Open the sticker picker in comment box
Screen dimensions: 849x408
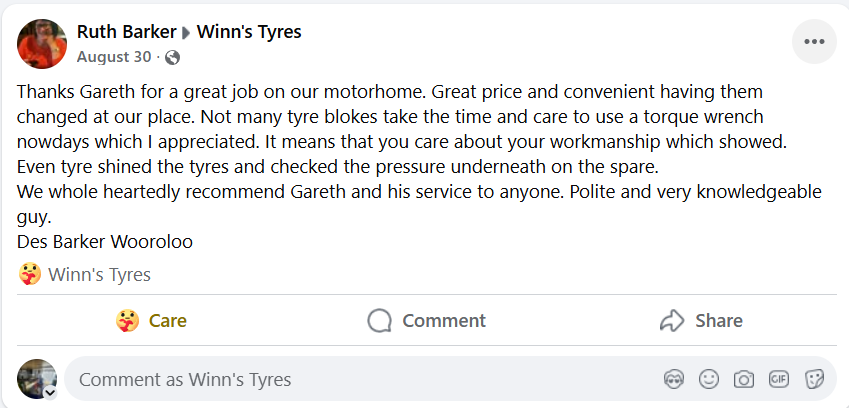point(814,379)
